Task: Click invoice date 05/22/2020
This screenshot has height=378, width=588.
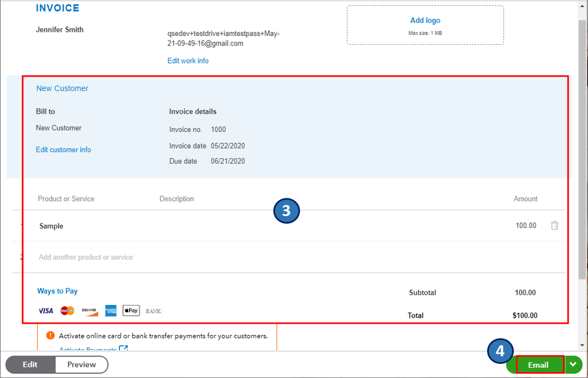Action: coord(228,146)
